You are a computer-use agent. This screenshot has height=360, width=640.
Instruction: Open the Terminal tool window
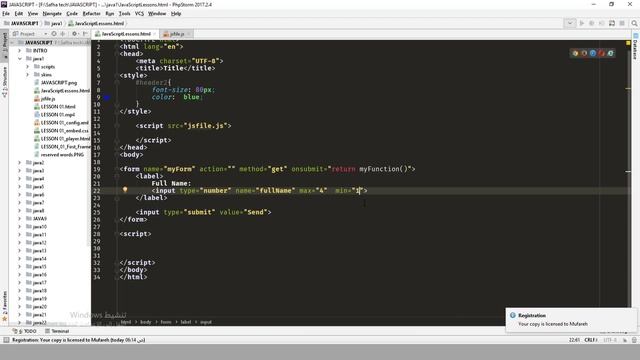(57, 331)
